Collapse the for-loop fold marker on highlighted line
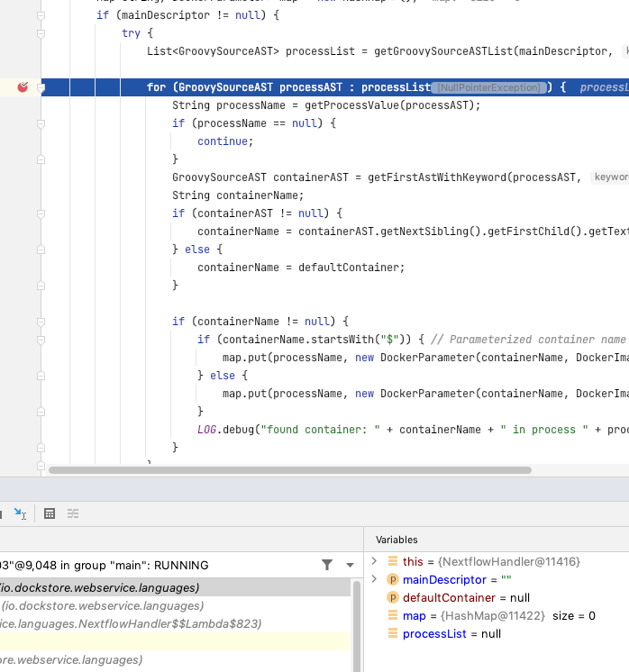629x672 pixels. pos(41,87)
